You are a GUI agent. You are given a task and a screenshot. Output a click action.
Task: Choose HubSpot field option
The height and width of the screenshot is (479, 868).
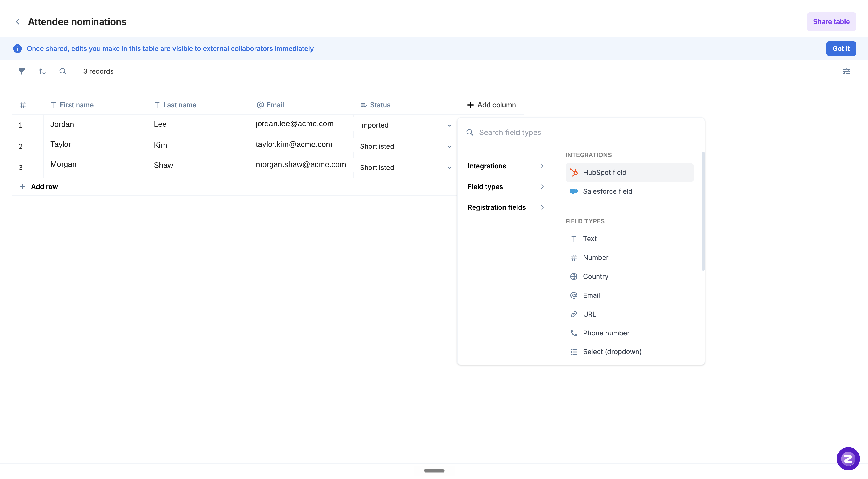click(x=629, y=172)
